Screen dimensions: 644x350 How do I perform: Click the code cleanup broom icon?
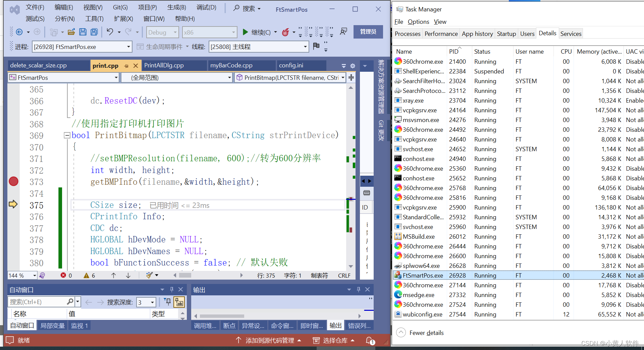tap(149, 275)
